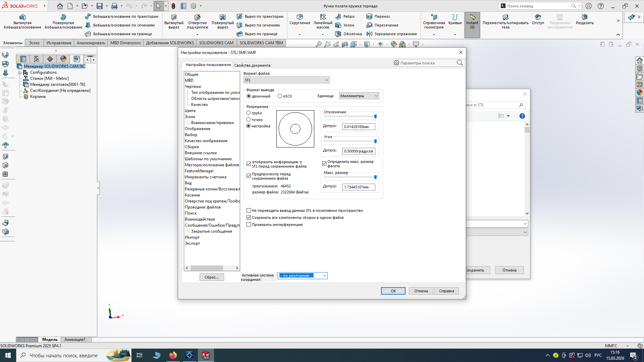Open the Единица Миллиметры dropdown
This screenshot has height=362, width=644.
359,96
